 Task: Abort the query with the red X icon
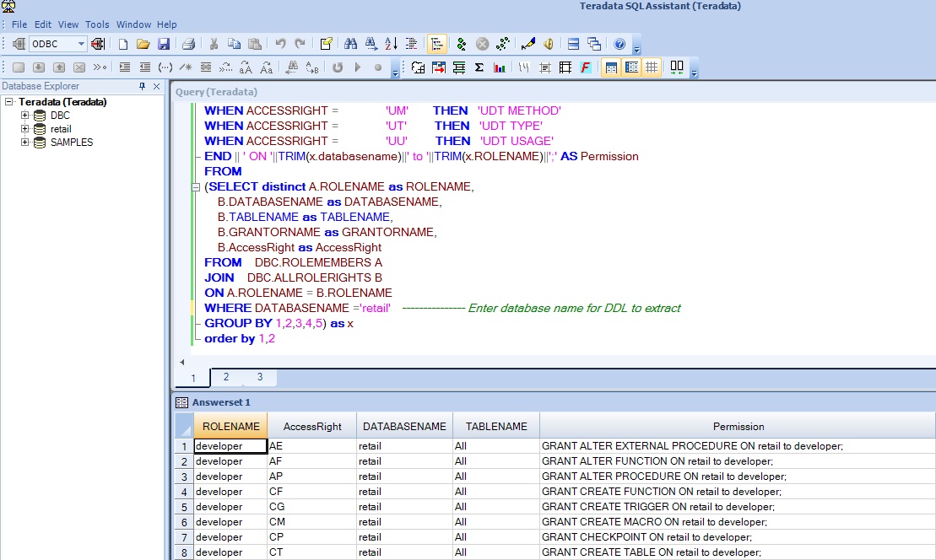pos(483,44)
